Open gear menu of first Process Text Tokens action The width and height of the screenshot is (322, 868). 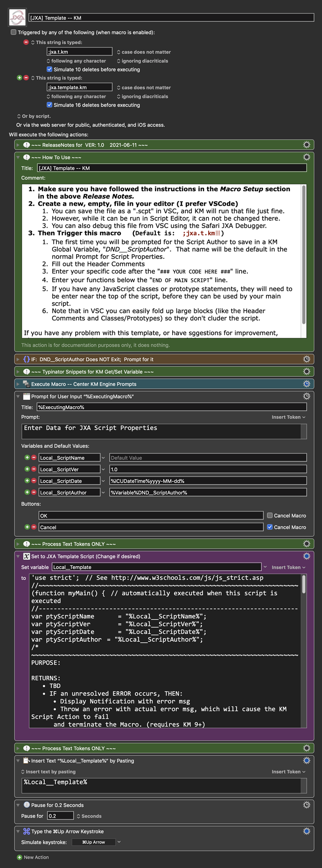[x=307, y=544]
